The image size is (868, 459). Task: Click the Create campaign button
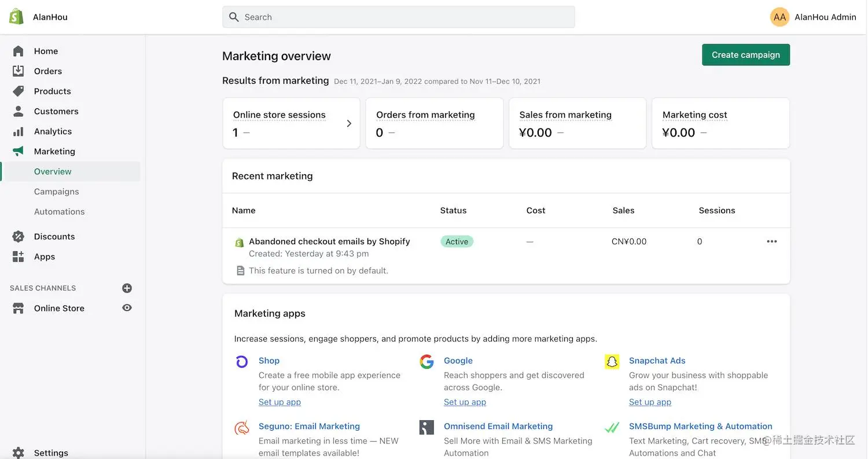coord(745,54)
